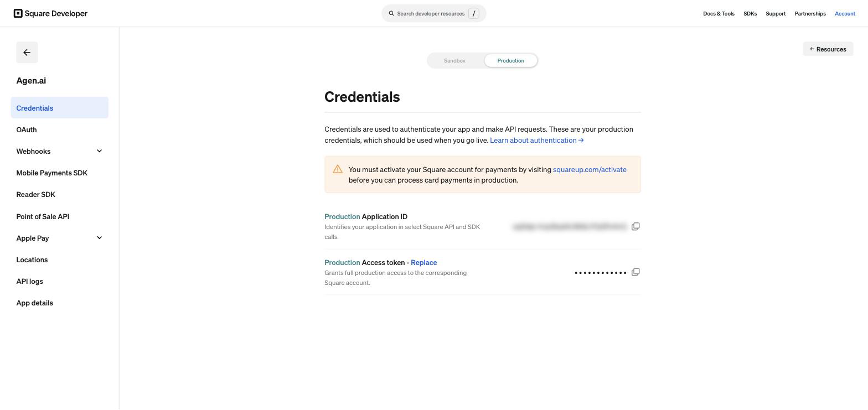868x410 pixels.
Task: Select the Production environment toggle
Action: [510, 60]
